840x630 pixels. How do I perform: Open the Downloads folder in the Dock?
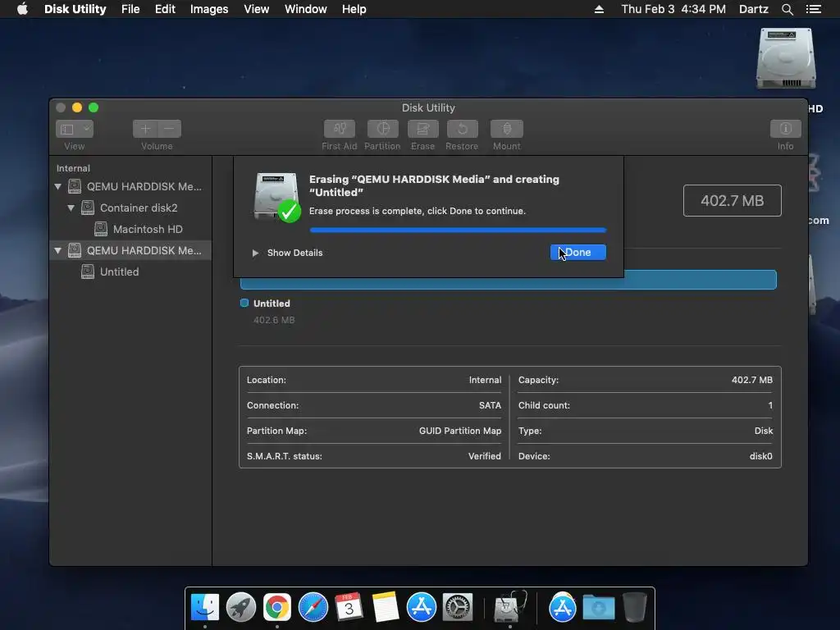(598, 608)
